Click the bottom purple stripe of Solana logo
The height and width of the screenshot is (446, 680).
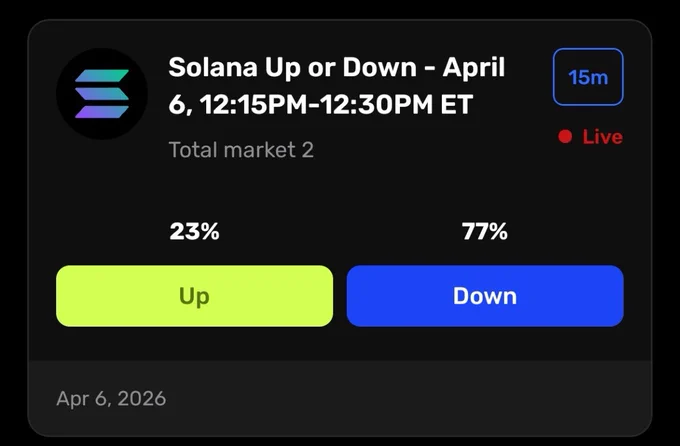(102, 112)
